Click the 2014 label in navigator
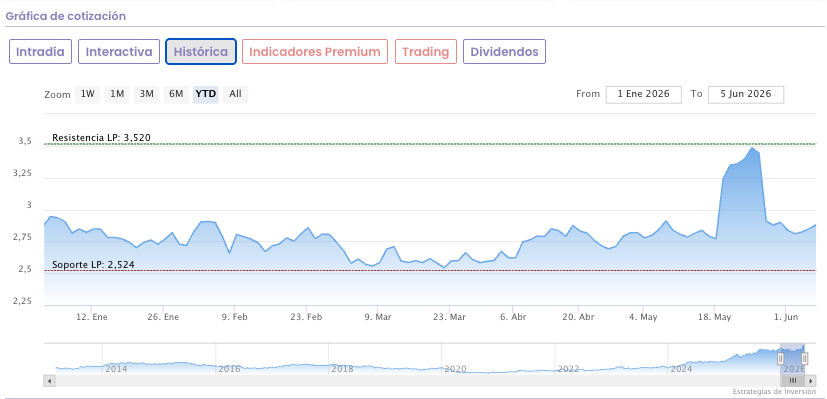 point(116,369)
